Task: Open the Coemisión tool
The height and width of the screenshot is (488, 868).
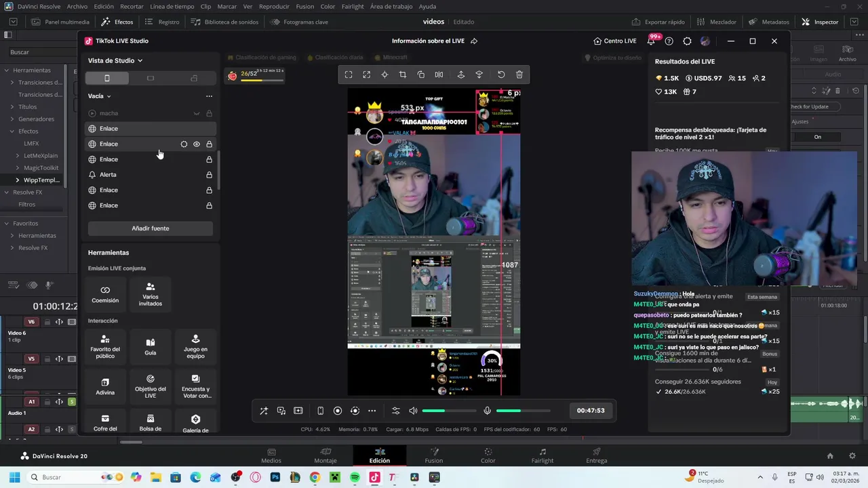Action: 105,294
